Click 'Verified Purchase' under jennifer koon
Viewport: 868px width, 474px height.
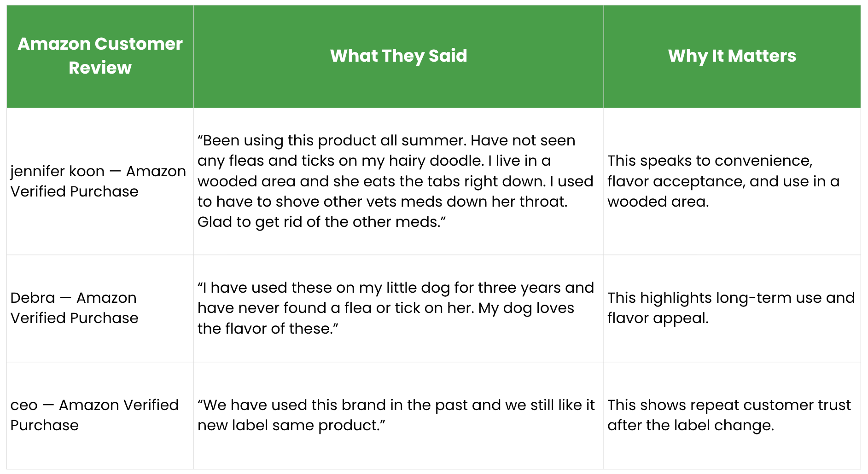[74, 191]
